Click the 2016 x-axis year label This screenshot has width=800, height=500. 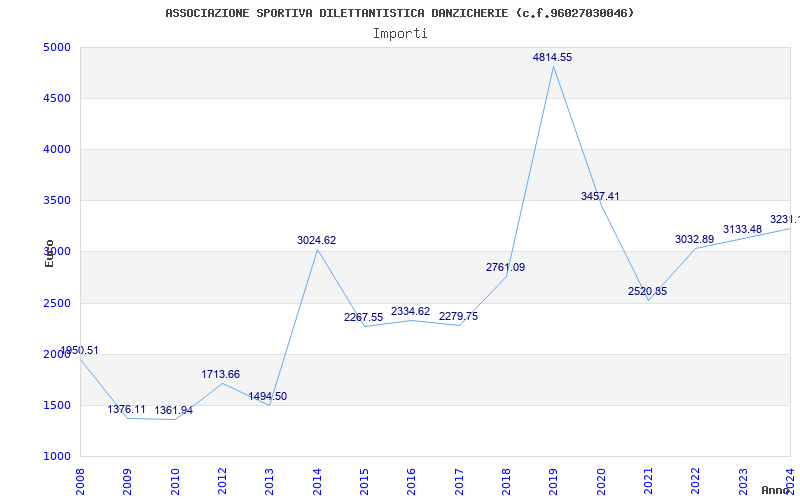click(412, 482)
